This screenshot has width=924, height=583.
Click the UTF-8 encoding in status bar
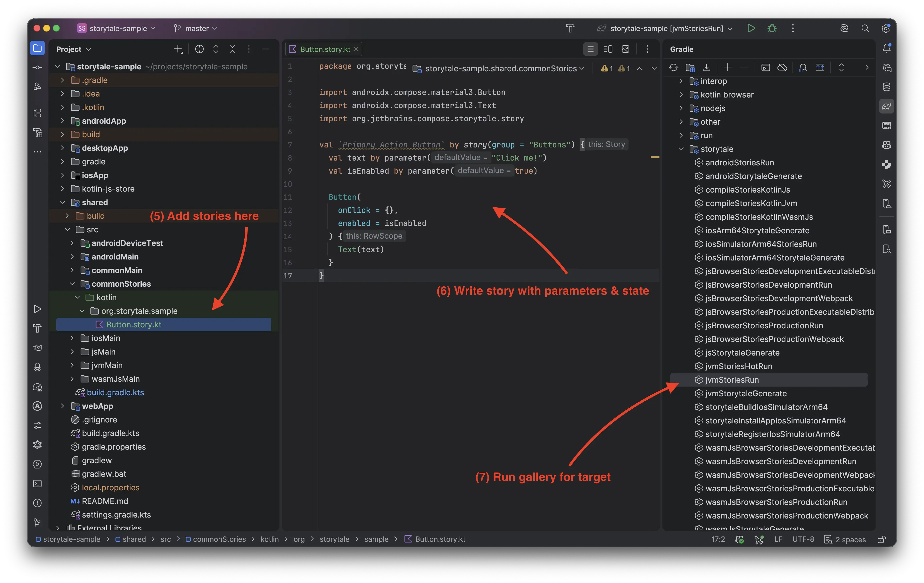803,539
